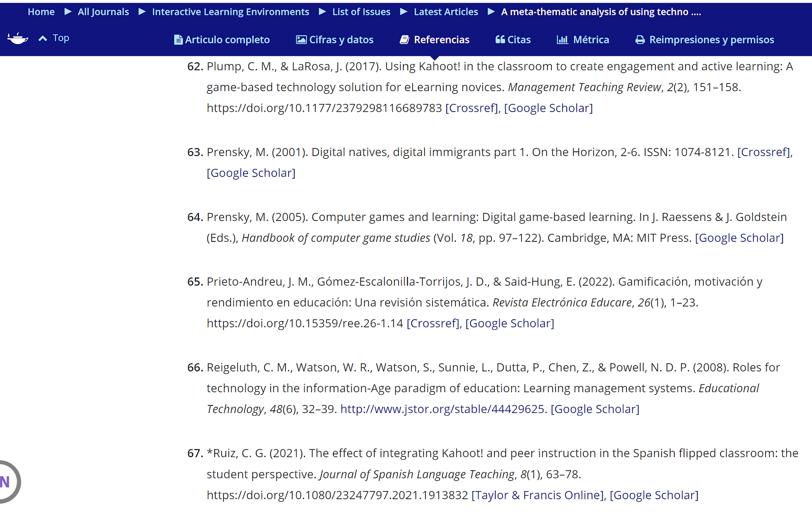This screenshot has width=812, height=520.
Task: Click the quote marks icon before Citas
Action: pos(500,40)
